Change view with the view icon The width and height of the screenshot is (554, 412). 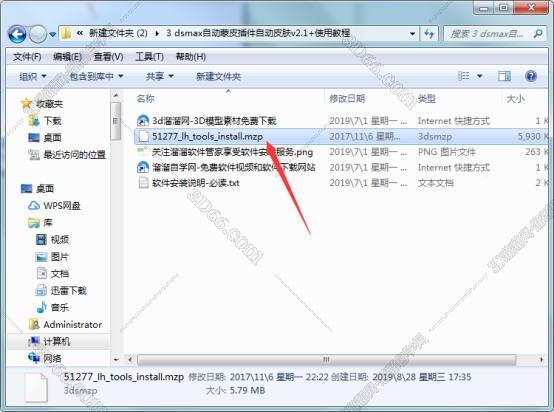464,76
